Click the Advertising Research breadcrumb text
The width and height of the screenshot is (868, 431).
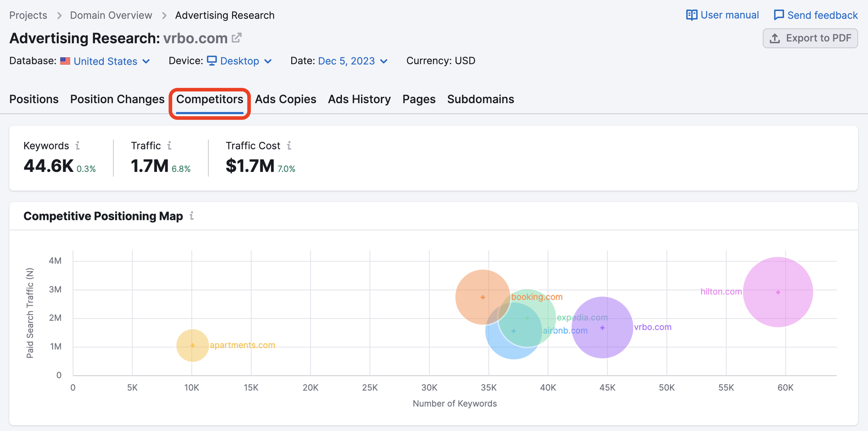click(225, 15)
